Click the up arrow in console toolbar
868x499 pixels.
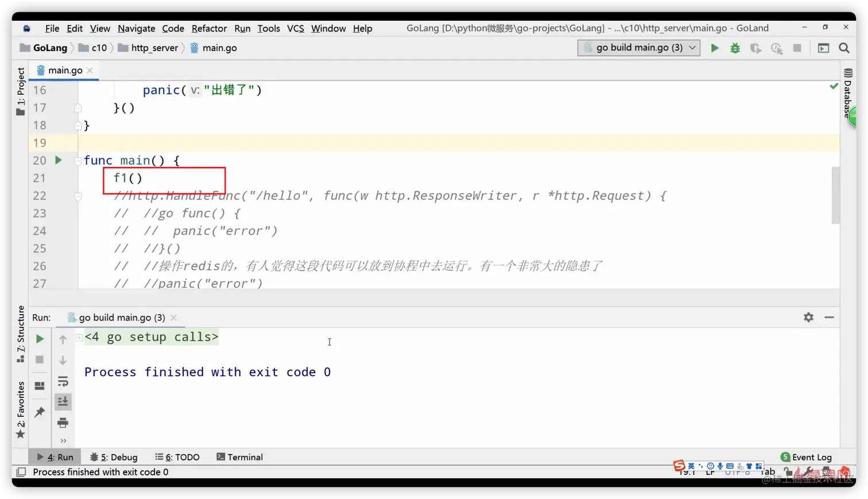pyautogui.click(x=63, y=339)
